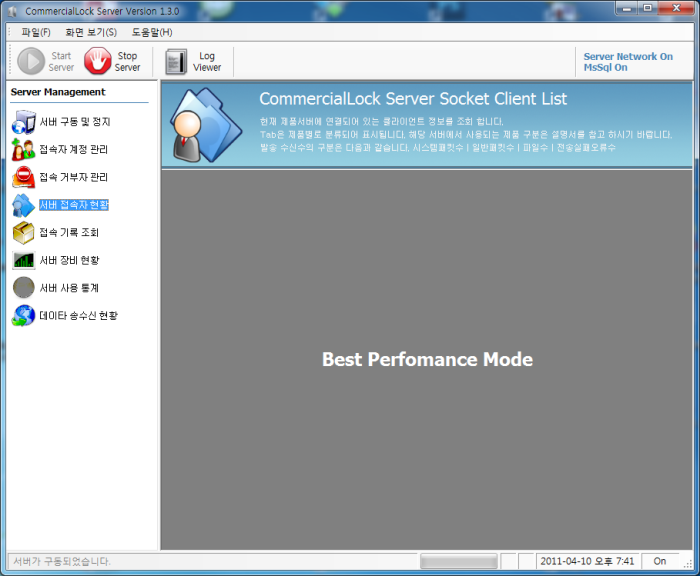Open the Log Viewer notebook icon
The width and height of the screenshot is (700, 576).
176,62
